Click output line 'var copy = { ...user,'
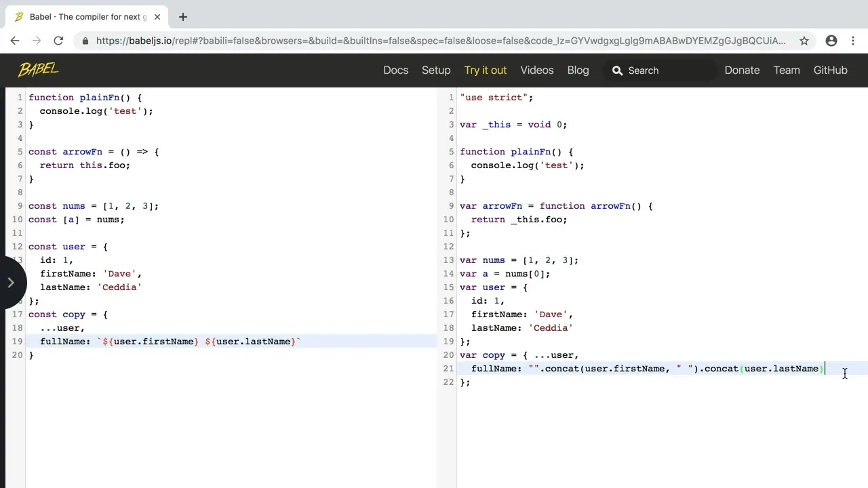The width and height of the screenshot is (868, 488). coord(519,355)
